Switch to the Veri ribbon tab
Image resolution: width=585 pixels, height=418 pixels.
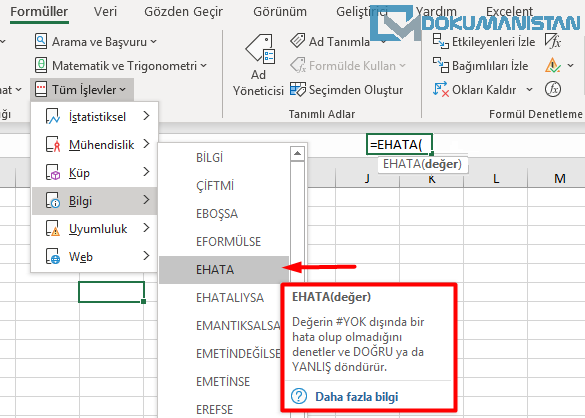pyautogui.click(x=105, y=12)
